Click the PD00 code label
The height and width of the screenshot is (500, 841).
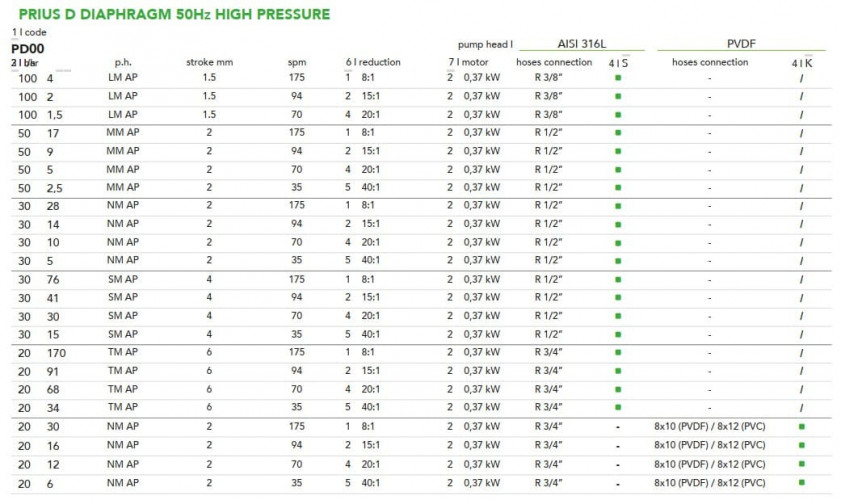coord(27,49)
